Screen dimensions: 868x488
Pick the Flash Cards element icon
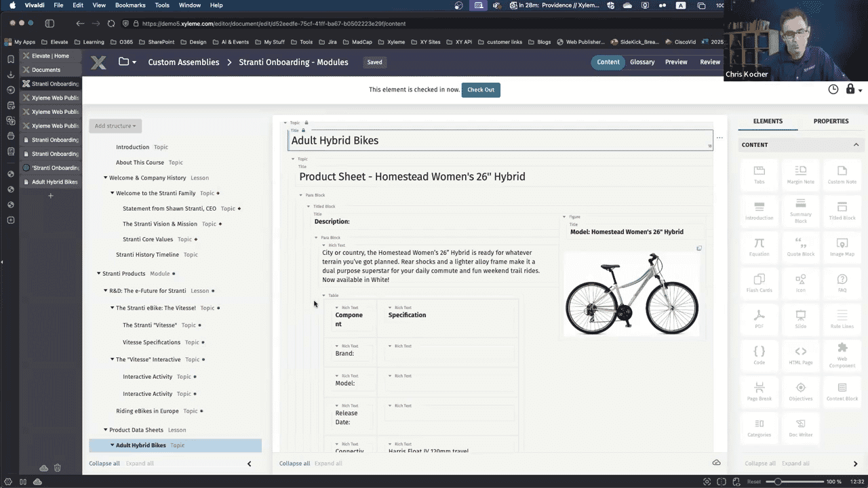click(759, 279)
